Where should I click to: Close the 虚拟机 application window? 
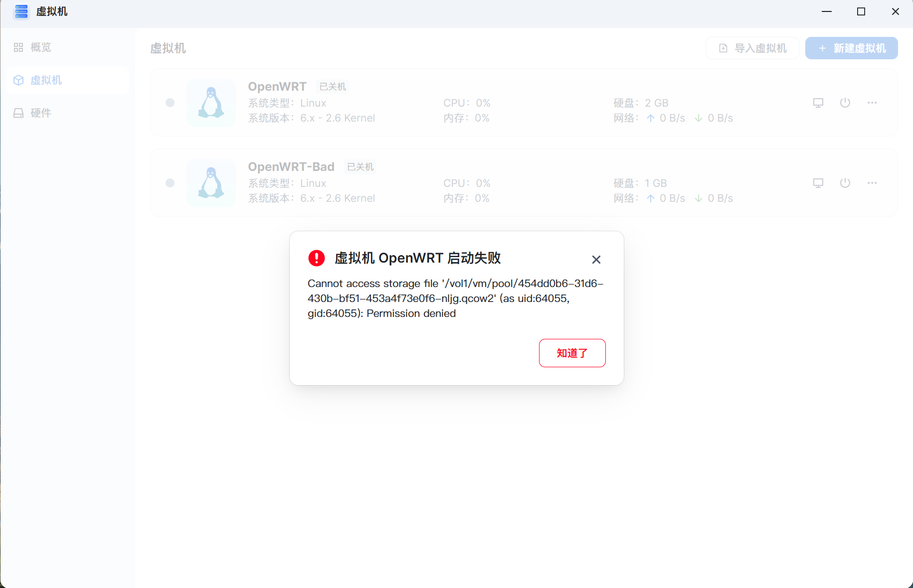click(x=896, y=11)
